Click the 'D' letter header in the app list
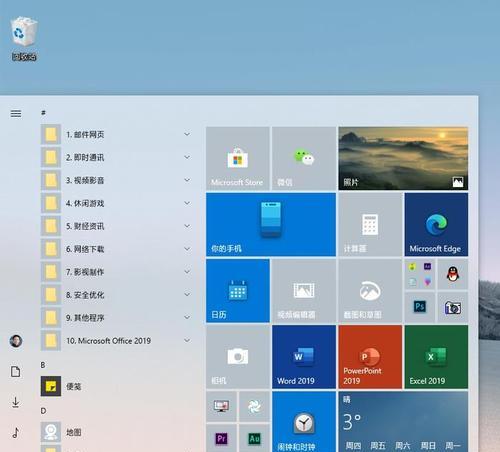This screenshot has width=500, height=452. pos(43,411)
